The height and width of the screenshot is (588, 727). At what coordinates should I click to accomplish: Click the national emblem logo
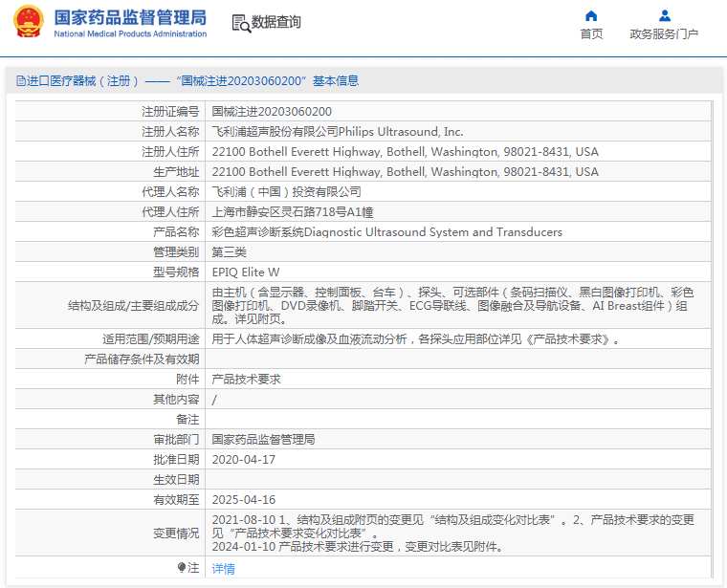tap(29, 22)
